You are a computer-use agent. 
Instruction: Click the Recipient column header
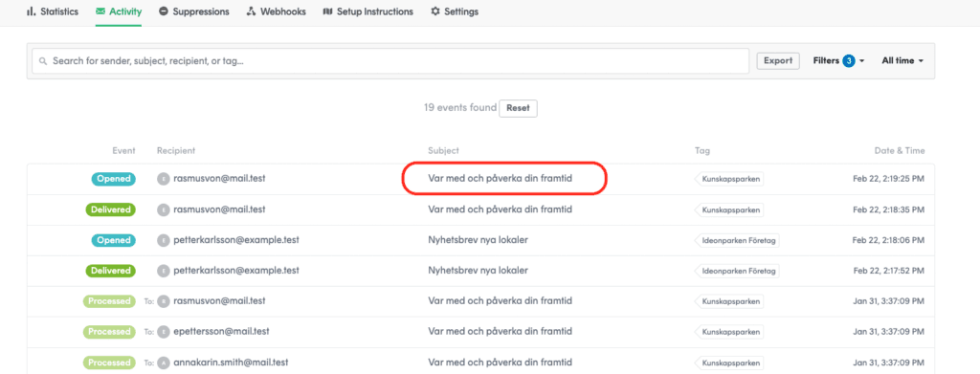pyautogui.click(x=176, y=150)
